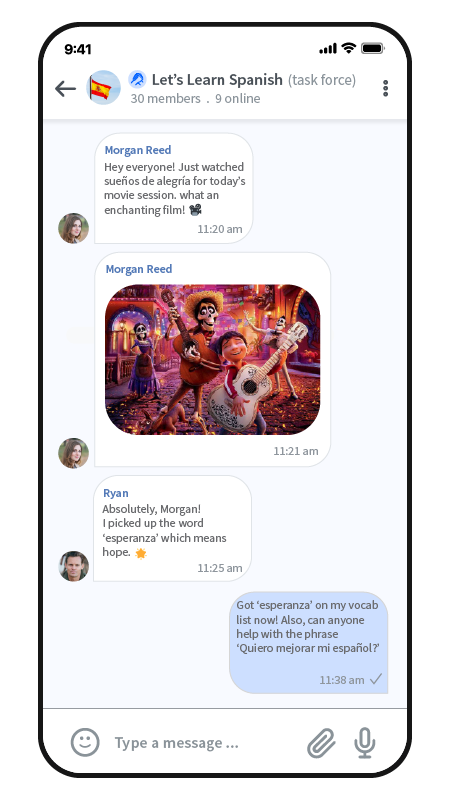The height and width of the screenshot is (800, 450).
Task: Select my blue 'esperanza' vocab message
Action: (x=309, y=643)
